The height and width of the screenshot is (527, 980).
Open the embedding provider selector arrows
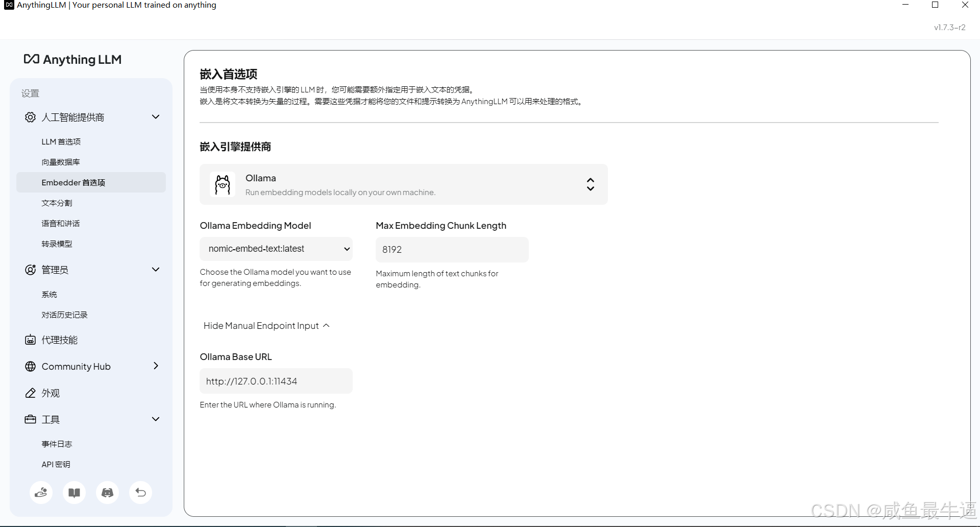591,184
